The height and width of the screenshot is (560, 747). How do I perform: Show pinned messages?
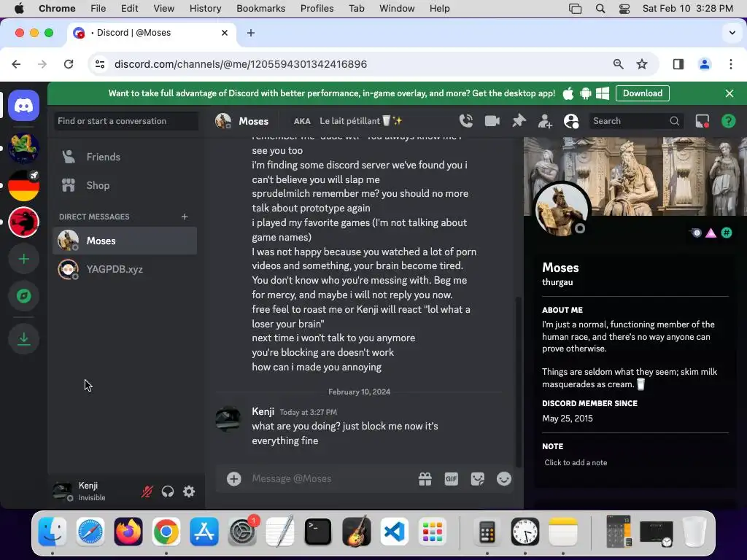pos(519,121)
